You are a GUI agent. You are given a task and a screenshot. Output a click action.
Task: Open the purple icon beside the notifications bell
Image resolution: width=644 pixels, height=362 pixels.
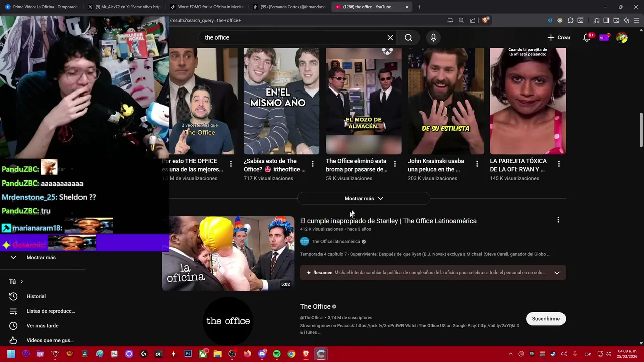click(604, 38)
